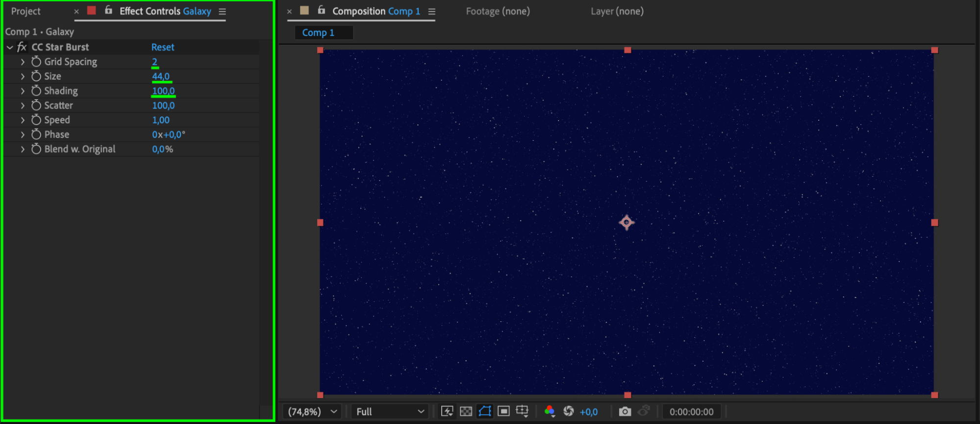
Task: Click Scatter value 100,0
Action: pos(163,106)
